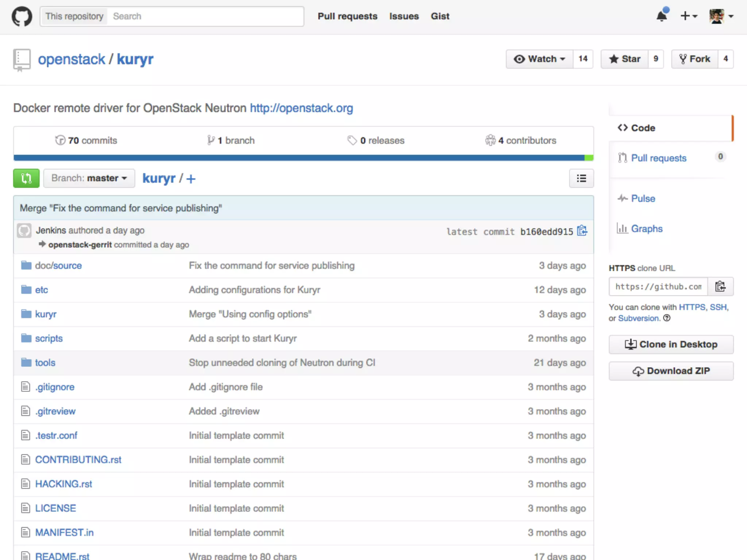Screen dimensions: 747x560
Task: Toggle the file list view icon button
Action: click(581, 178)
